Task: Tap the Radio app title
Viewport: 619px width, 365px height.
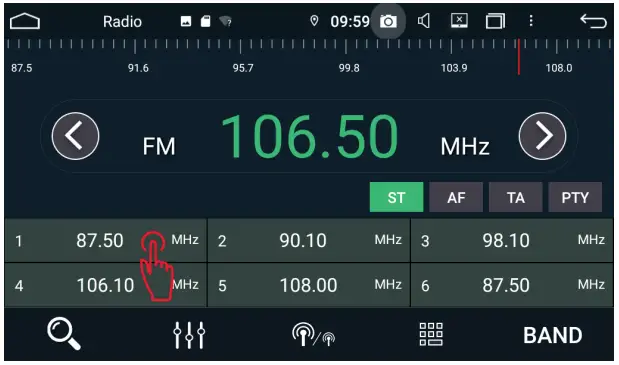Action: pos(122,21)
